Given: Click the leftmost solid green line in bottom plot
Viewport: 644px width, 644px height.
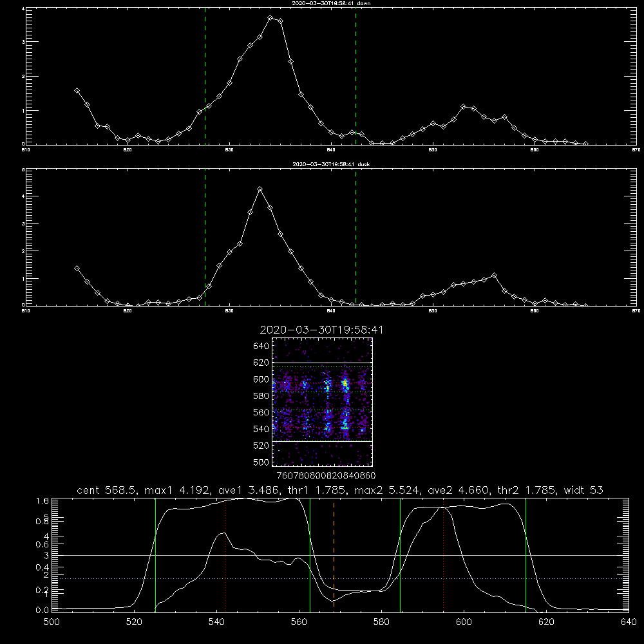Looking at the screenshot, I should coord(155,555).
